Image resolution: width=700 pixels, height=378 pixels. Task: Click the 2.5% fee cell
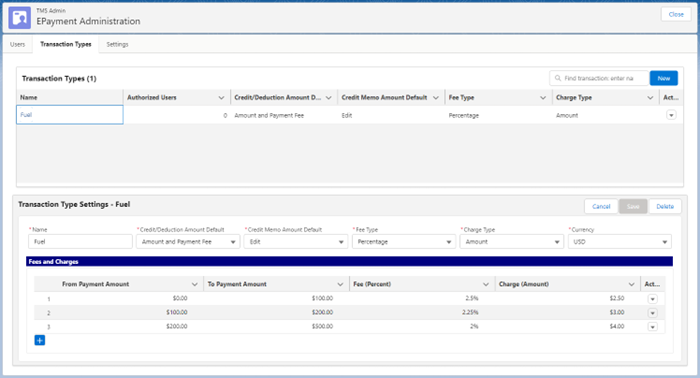pyautogui.click(x=422, y=298)
